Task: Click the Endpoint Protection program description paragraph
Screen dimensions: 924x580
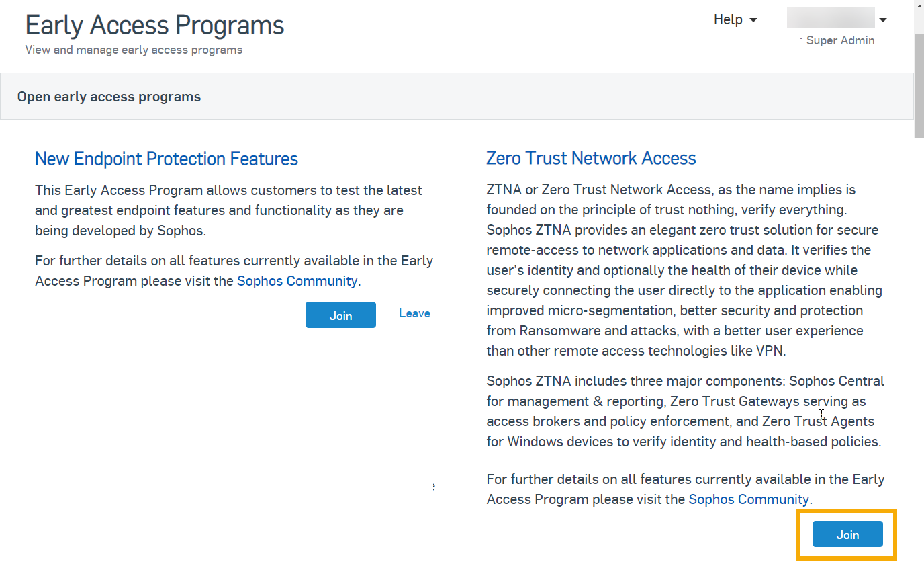Action: pyautogui.click(x=228, y=210)
